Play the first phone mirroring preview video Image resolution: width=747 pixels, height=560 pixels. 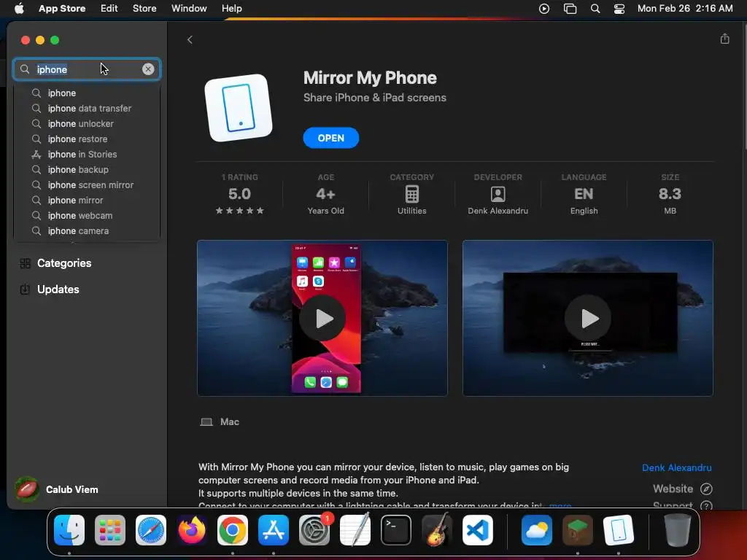322,318
